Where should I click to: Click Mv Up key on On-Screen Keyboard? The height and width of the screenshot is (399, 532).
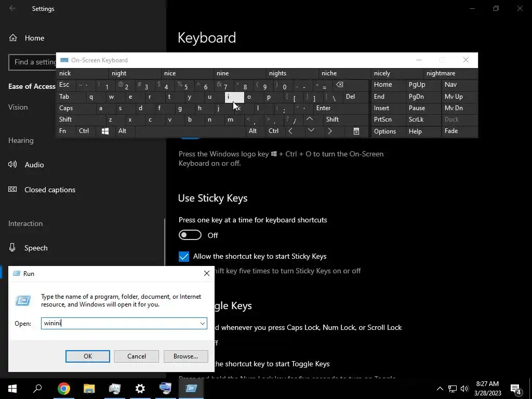click(459, 97)
